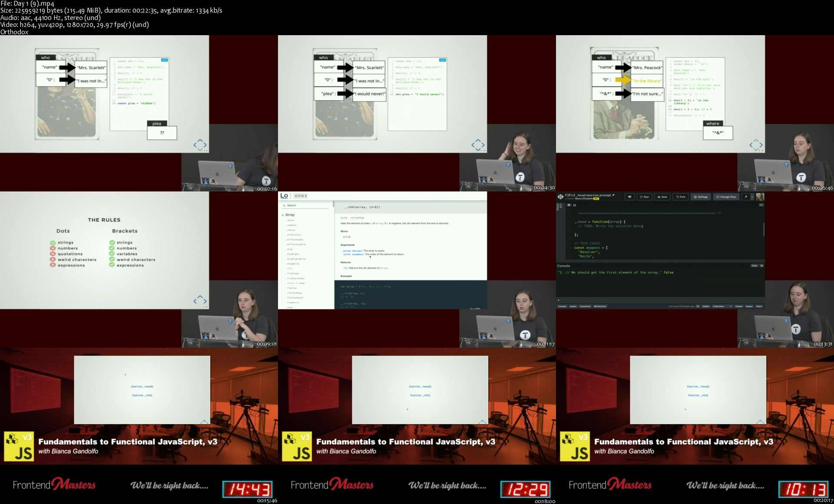Click the 14:43 countdown timer
The image size is (834, 504).
[x=247, y=489]
